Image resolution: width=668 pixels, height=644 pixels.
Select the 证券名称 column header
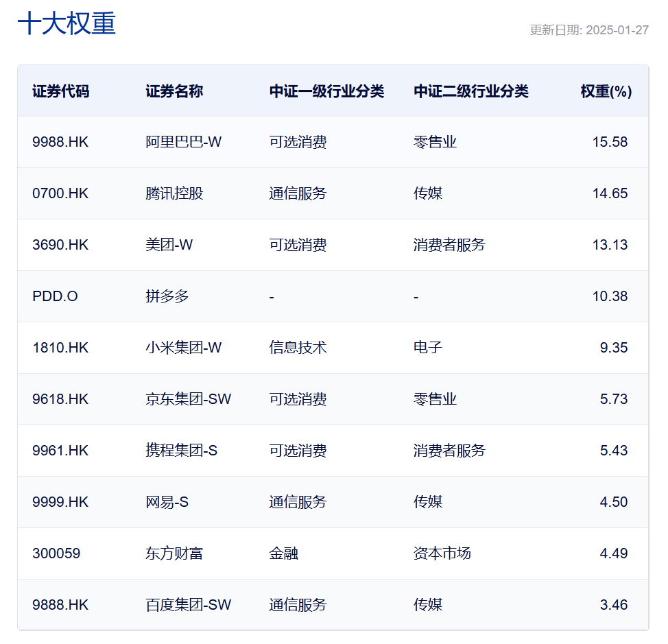[174, 91]
